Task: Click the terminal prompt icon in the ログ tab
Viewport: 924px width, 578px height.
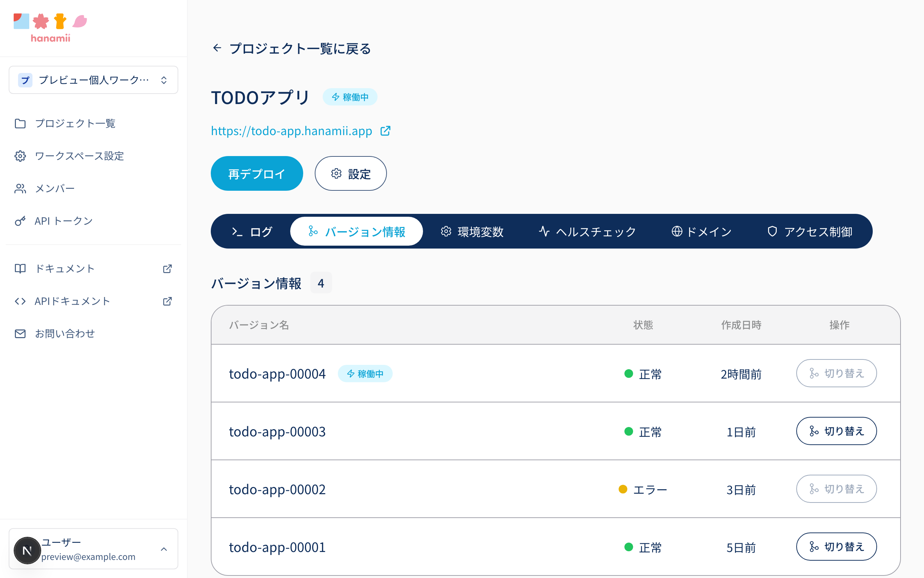Action: tap(237, 232)
